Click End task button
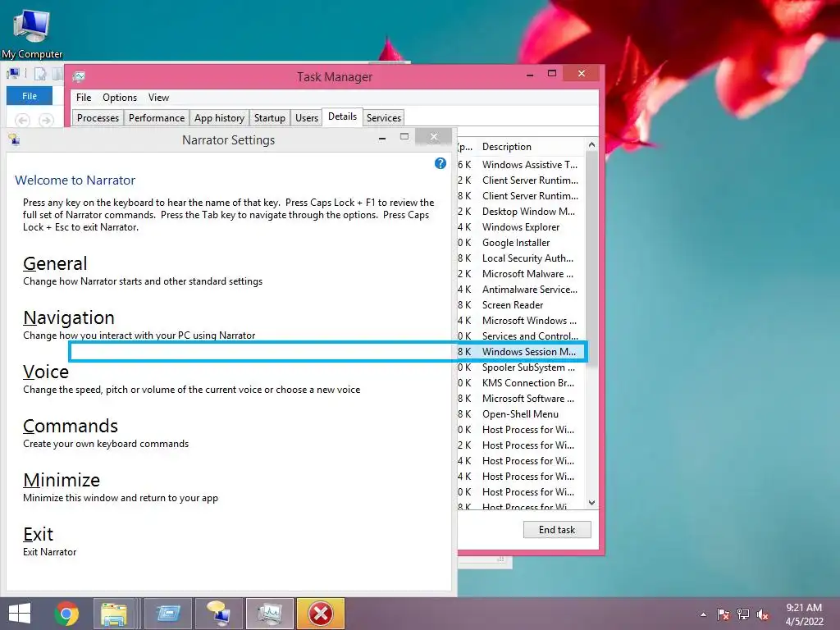Viewport: 840px width, 630px height. click(x=557, y=530)
